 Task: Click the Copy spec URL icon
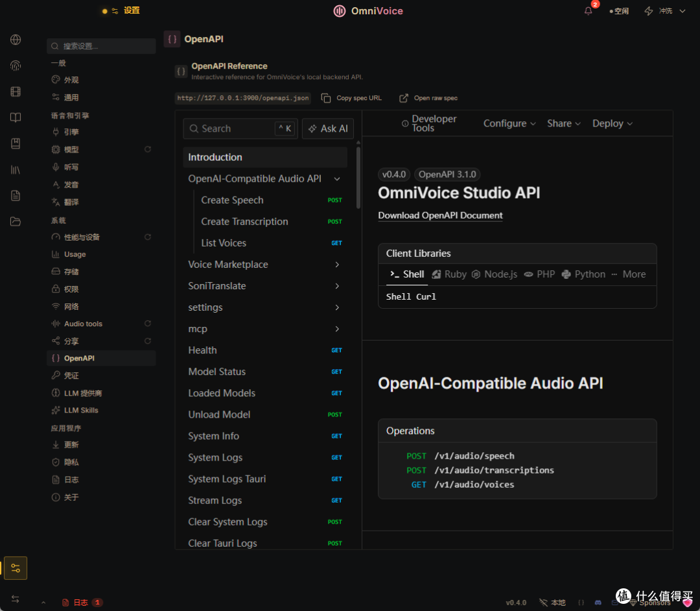[x=326, y=98]
